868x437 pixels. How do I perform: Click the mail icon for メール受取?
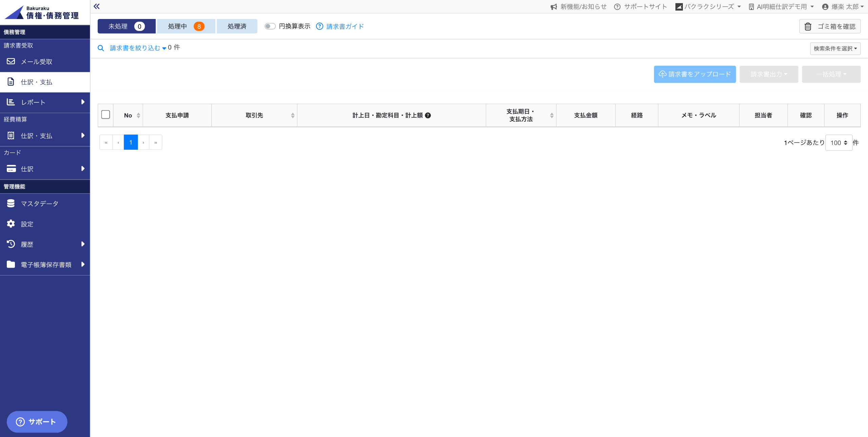(x=11, y=61)
